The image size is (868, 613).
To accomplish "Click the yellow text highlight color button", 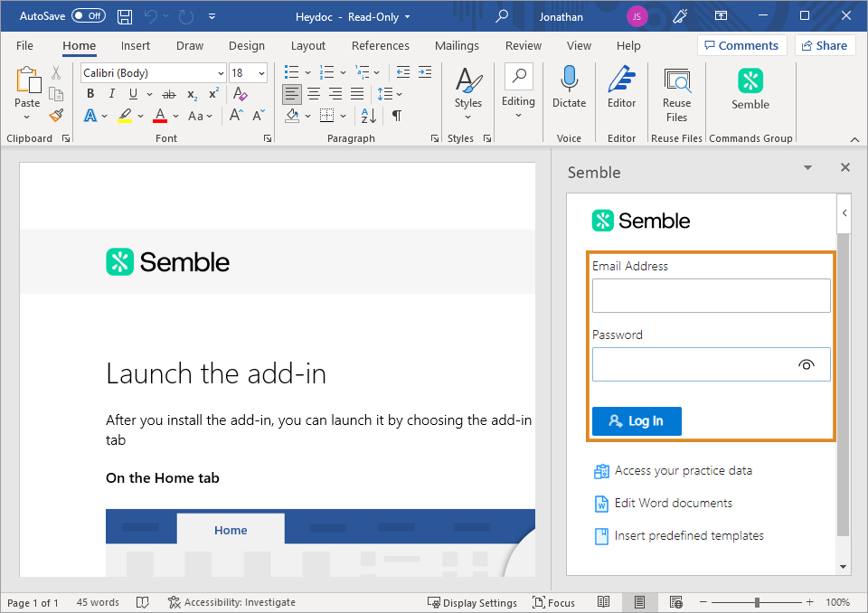I will (125, 116).
